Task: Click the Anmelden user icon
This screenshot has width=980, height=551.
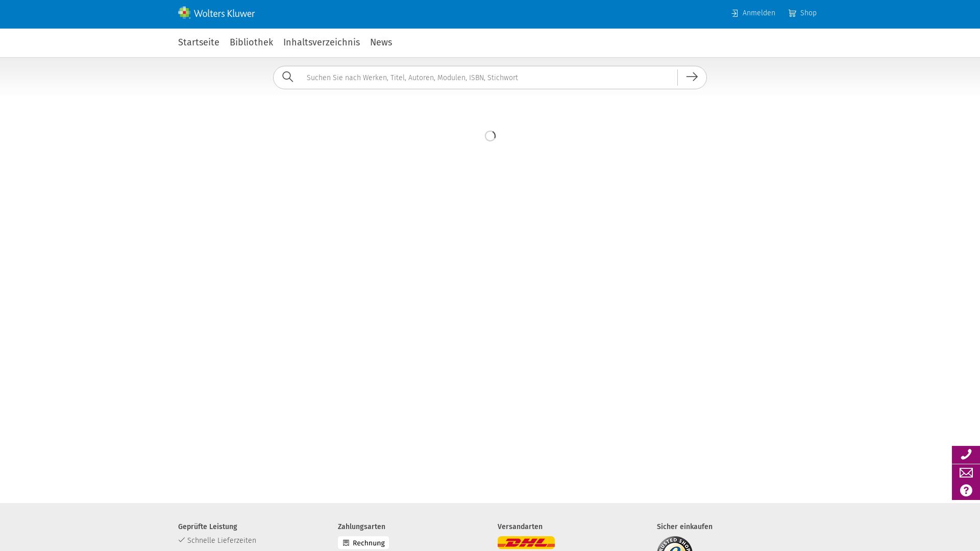Action: pos(734,13)
